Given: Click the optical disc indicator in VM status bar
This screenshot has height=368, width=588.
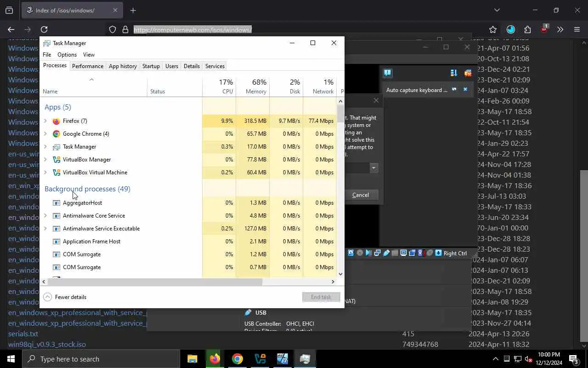Looking at the screenshot, I should point(360,253).
